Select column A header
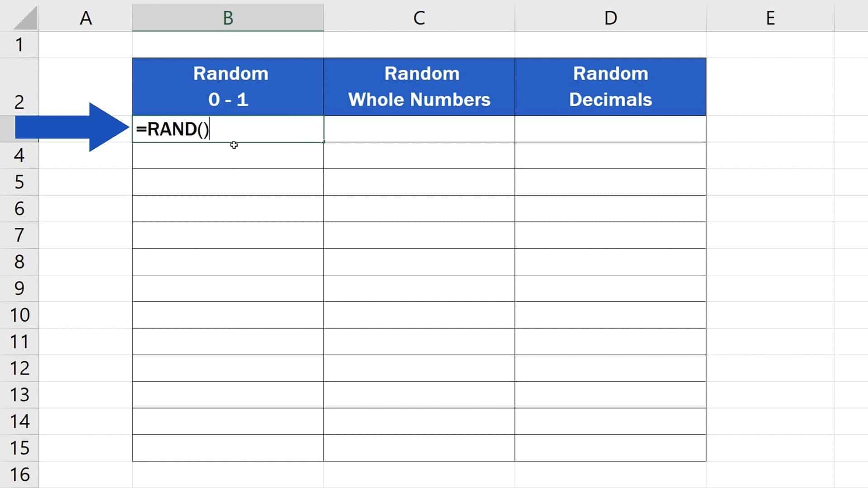The height and width of the screenshot is (488, 868). click(86, 18)
